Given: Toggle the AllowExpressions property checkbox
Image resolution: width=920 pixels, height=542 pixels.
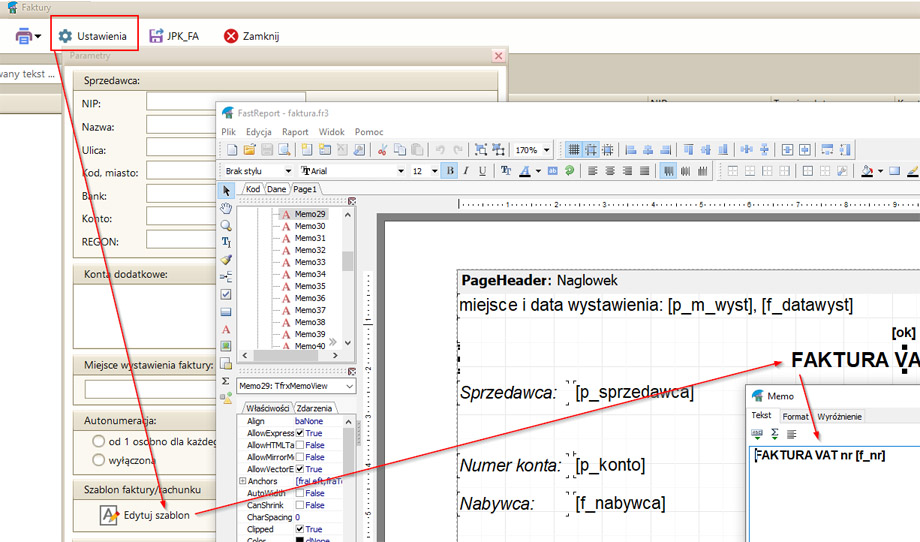Looking at the screenshot, I should [x=300, y=433].
